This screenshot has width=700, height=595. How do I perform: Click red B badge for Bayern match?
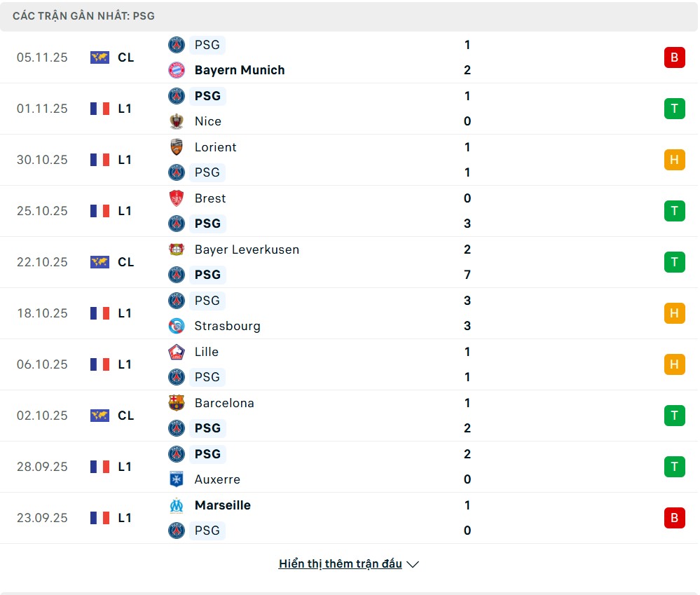(x=674, y=57)
